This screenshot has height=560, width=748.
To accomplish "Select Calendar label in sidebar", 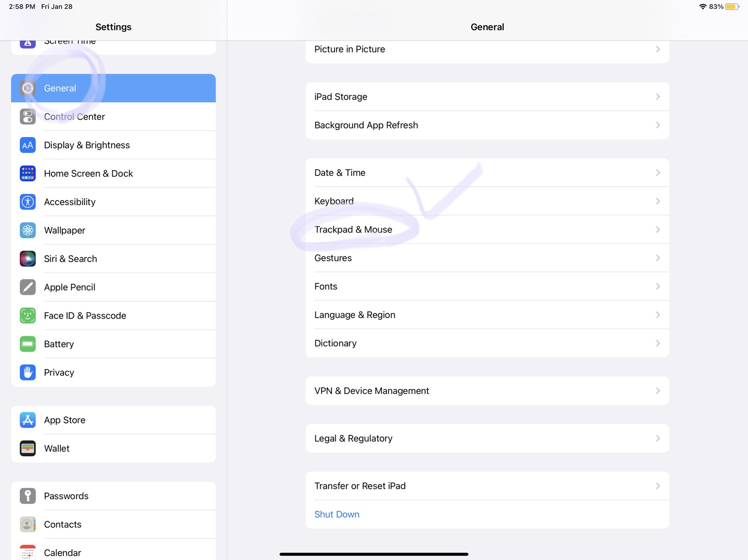I will coord(62,553).
